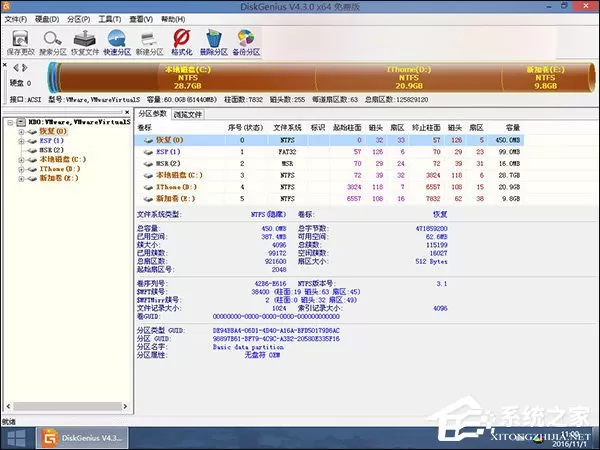
Task: Click the IThome(D:) segment in disk bar
Action: pyautogui.click(x=409, y=78)
